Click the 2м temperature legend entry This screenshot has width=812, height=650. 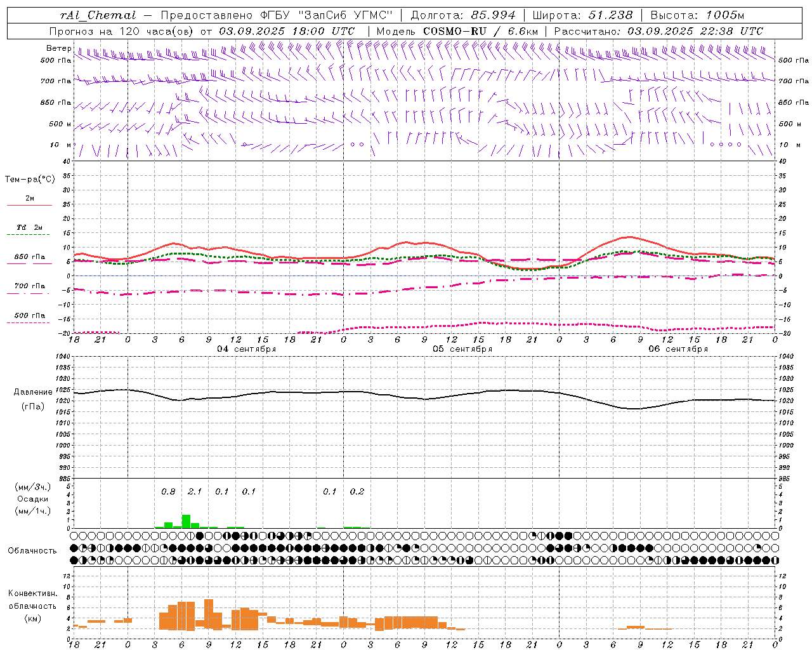[x=30, y=199]
